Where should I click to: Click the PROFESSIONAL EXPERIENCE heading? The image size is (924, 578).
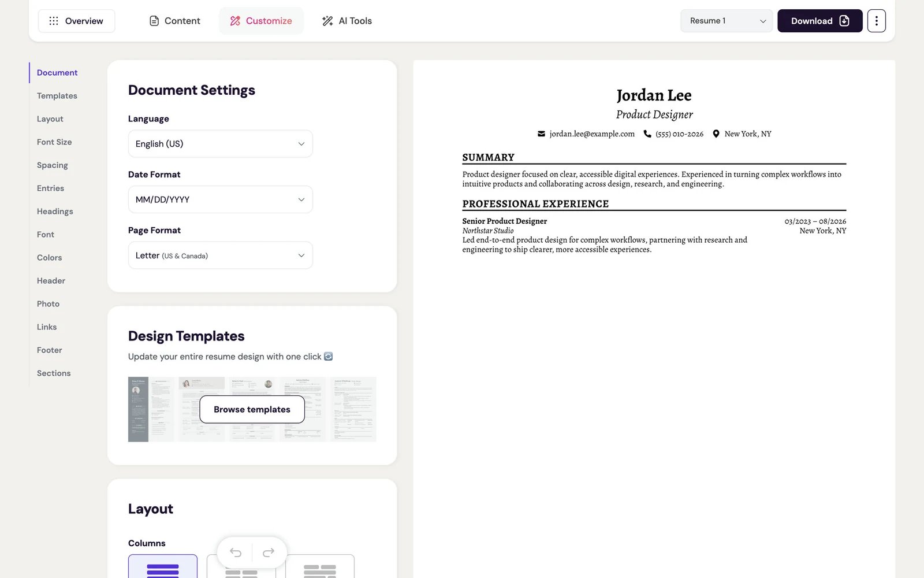pos(535,204)
